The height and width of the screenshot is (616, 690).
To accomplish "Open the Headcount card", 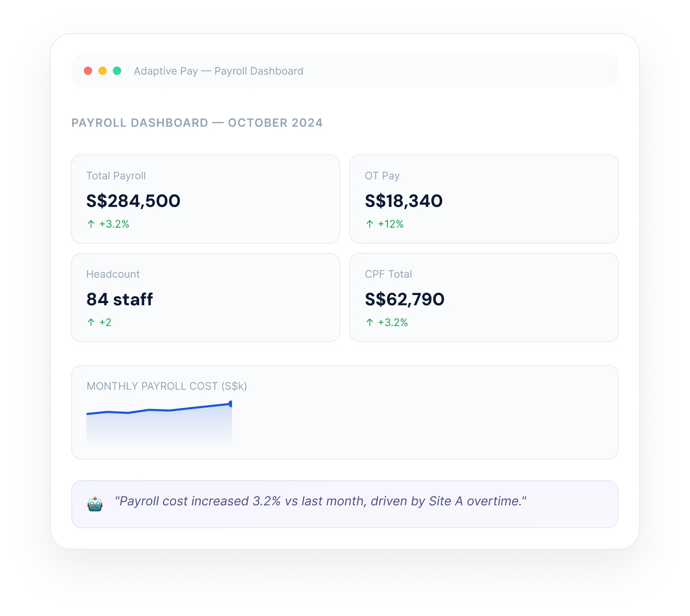I will [x=205, y=297].
